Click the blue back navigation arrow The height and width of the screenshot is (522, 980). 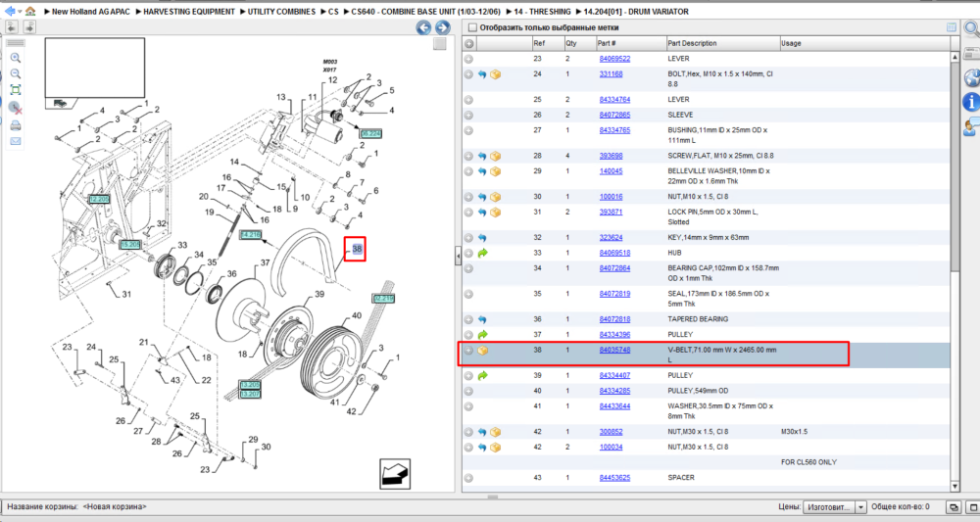point(10,11)
